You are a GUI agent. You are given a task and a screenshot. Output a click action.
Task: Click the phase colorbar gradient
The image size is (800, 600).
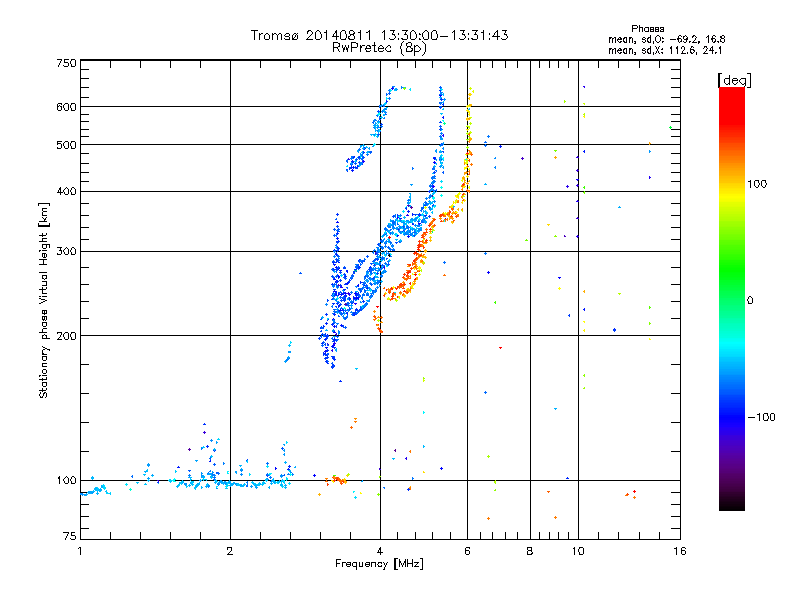coord(732,299)
